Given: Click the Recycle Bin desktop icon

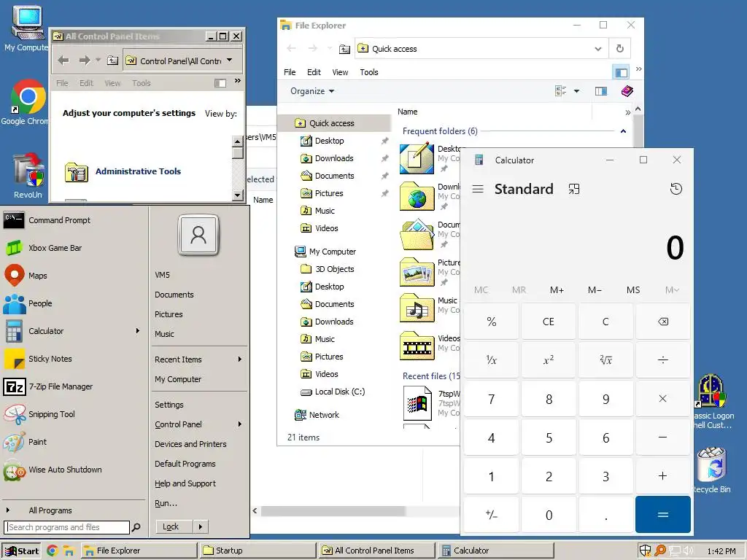Looking at the screenshot, I should pyautogui.click(x=711, y=464).
